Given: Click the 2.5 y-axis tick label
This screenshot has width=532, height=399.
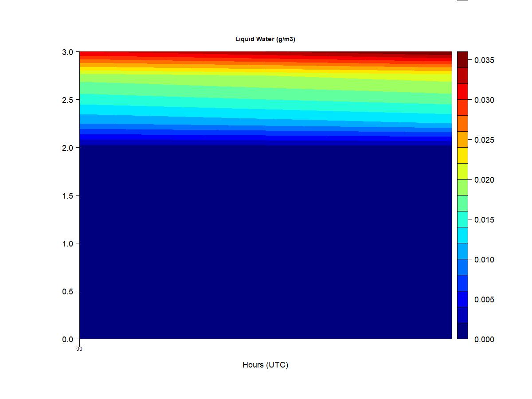Looking at the screenshot, I should point(68,100).
